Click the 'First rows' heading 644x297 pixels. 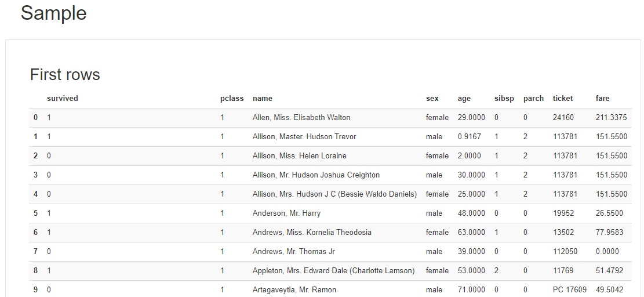coord(65,75)
